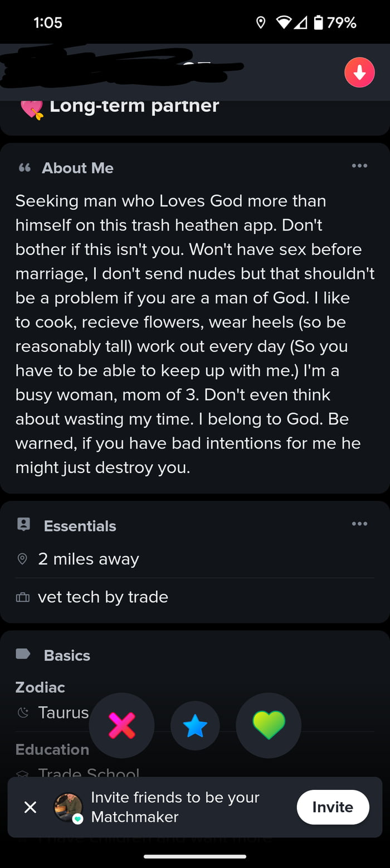Open About Me three-dot options
Viewport: 390px width, 868px height.
(x=359, y=166)
